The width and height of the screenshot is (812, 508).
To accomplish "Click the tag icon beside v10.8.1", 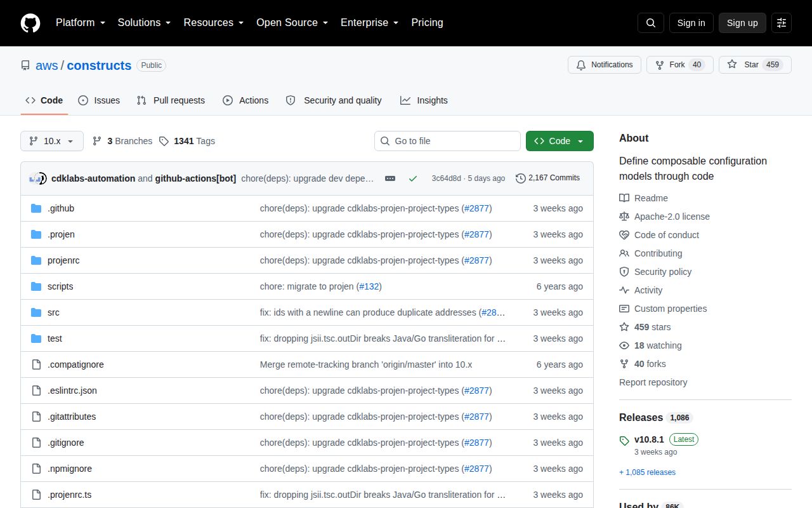I will coord(624,440).
